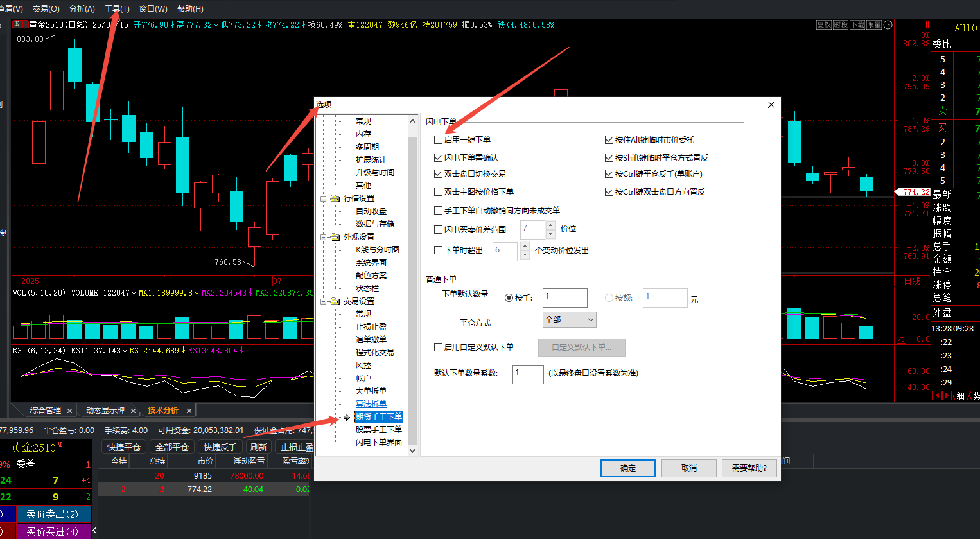This screenshot has width=980, height=539.
Task: Open the 窗口(W) menu
Action: tap(153, 9)
